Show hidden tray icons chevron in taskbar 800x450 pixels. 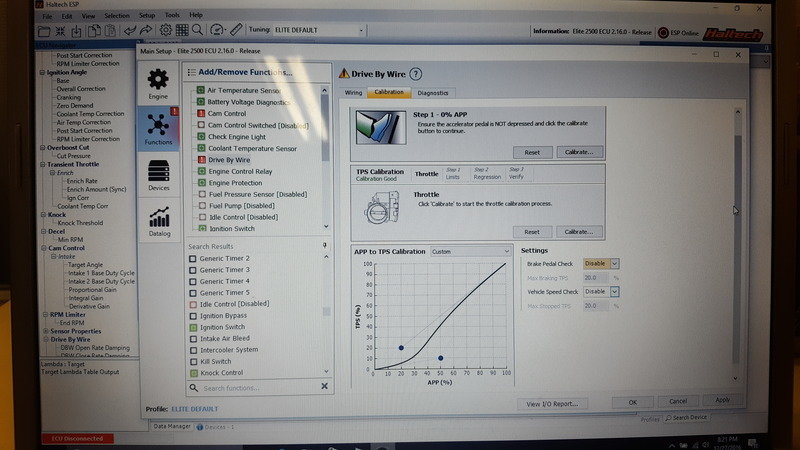pos(671,445)
